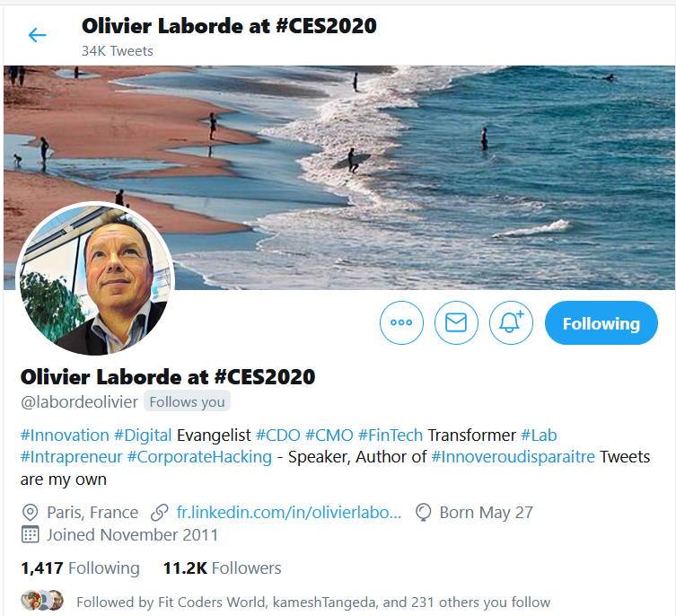The image size is (676, 616).
Task: Open the #CDO hashtag link
Action: [x=278, y=436]
